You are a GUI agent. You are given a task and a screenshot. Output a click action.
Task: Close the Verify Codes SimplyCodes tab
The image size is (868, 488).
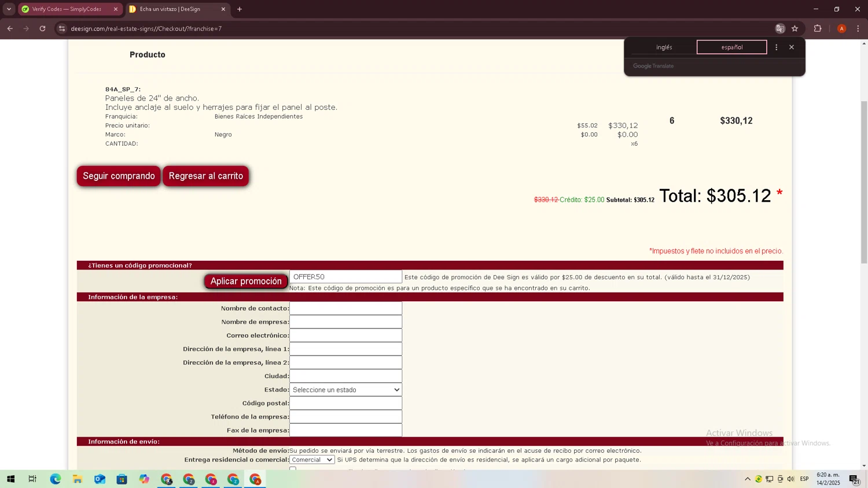point(116,9)
